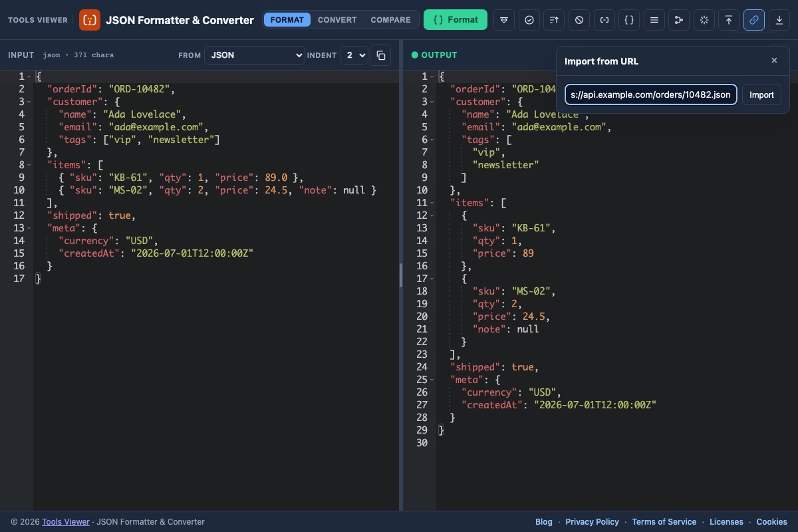The height and width of the screenshot is (532, 798).
Task: Click the import URL input field
Action: (651, 94)
